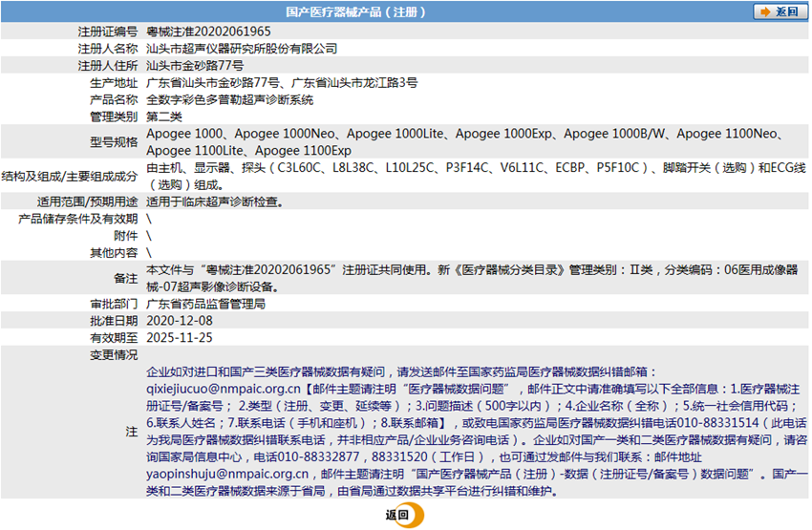Viewport: 812px width, 530px height.
Task: Select email yaopinshuju@nmpaic.org.cn in the notice
Action: 227,474
